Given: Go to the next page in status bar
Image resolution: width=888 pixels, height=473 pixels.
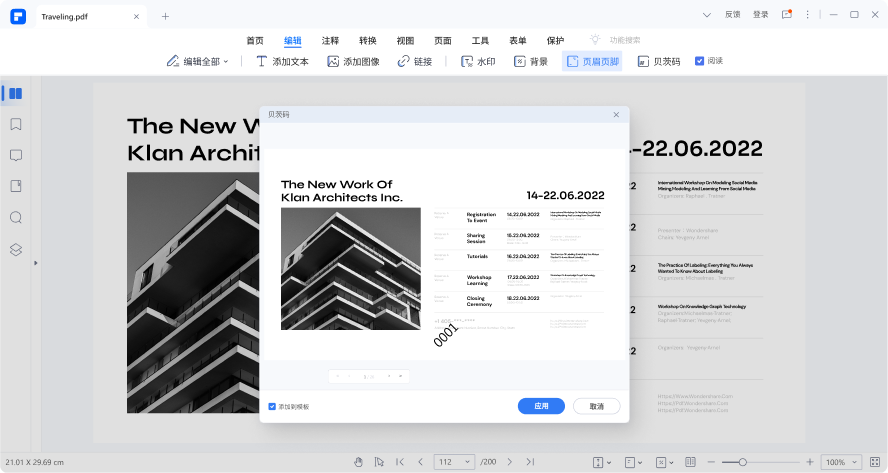Looking at the screenshot, I should (509, 462).
